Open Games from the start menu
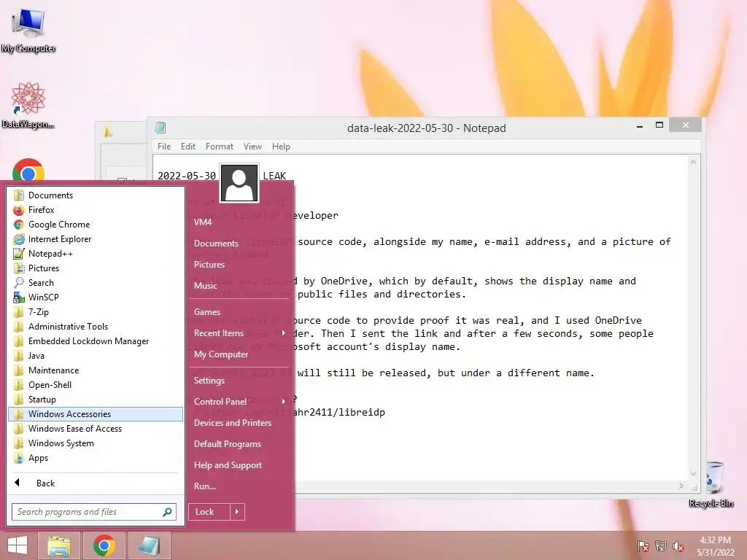 tap(239, 312)
